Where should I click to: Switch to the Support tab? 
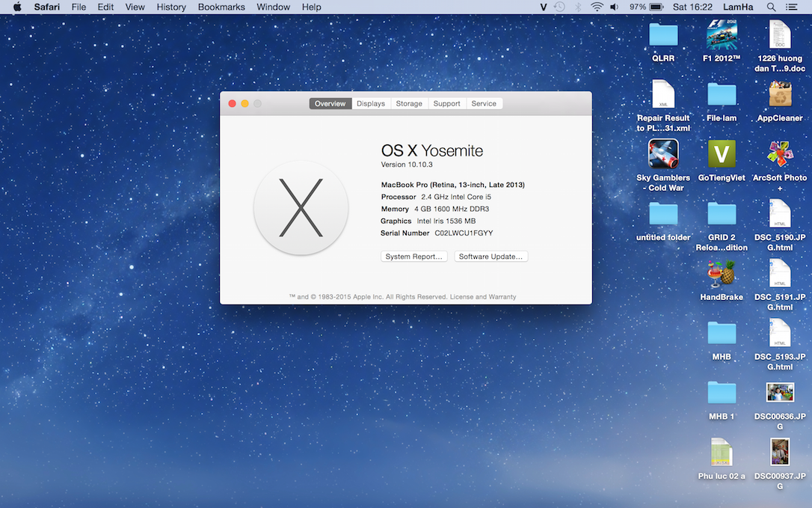[447, 104]
